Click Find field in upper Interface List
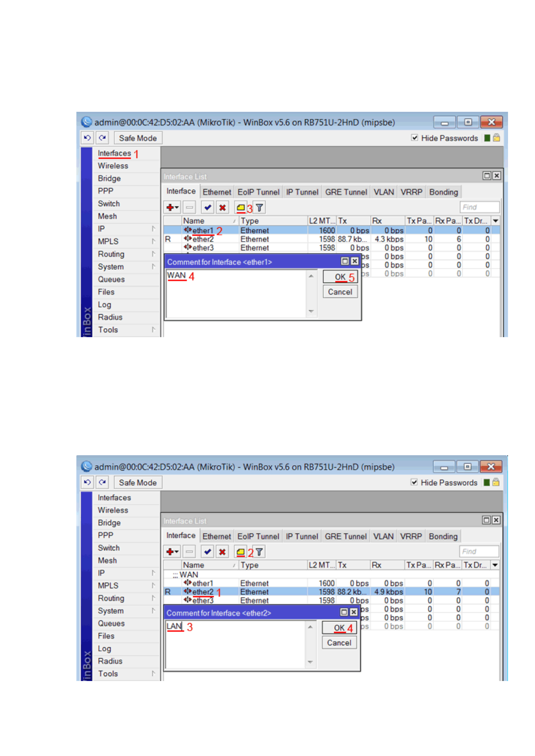This screenshot has height=756, width=535. pyautogui.click(x=480, y=207)
